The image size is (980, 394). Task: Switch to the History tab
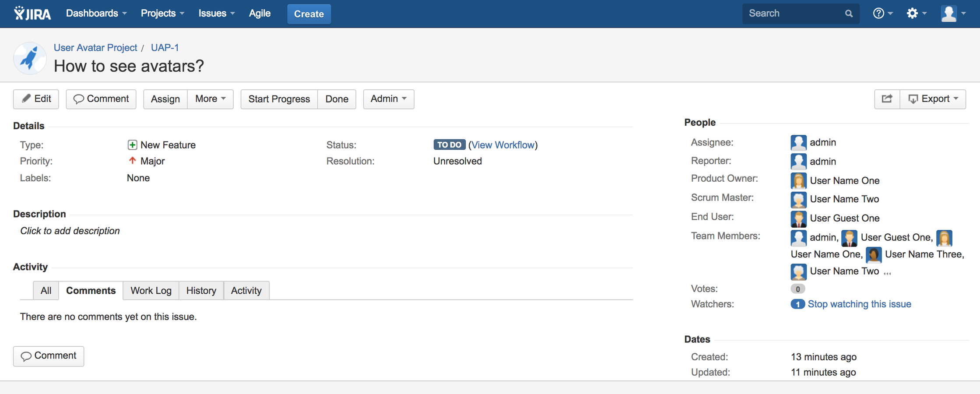point(201,291)
